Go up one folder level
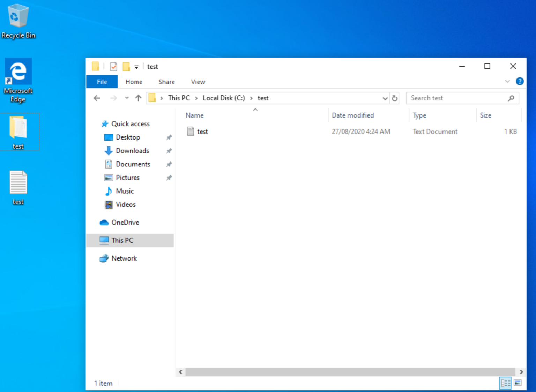 coord(138,98)
